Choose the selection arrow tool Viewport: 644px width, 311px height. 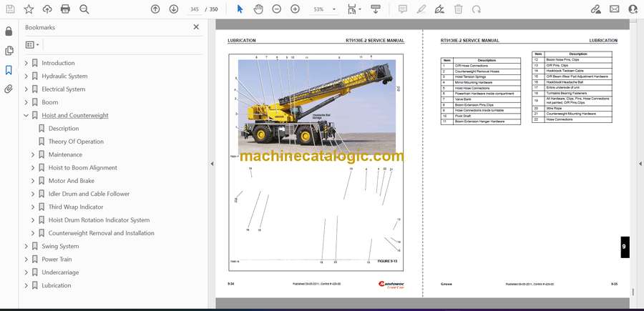[240, 9]
